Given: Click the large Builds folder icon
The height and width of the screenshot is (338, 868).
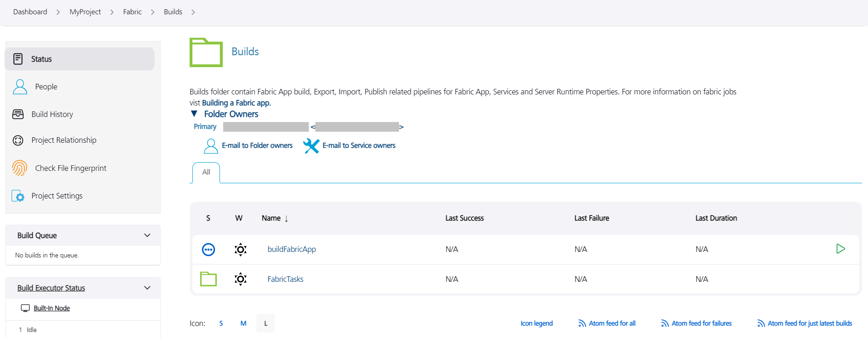Looking at the screenshot, I should (x=206, y=52).
